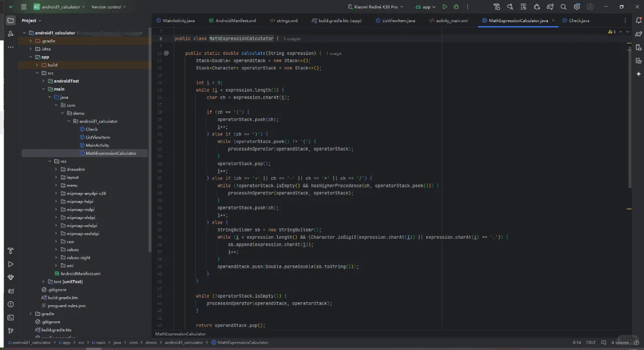Click '3 usages' hint beside class name

pos(292,39)
